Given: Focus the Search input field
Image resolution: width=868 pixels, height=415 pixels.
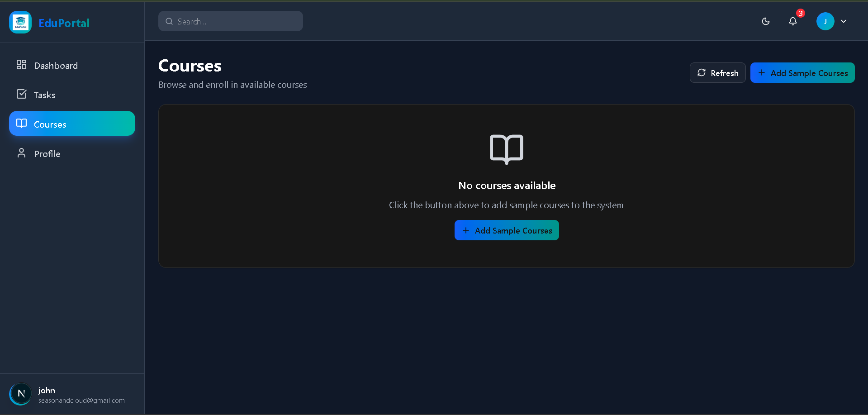Looking at the screenshot, I should (235, 21).
